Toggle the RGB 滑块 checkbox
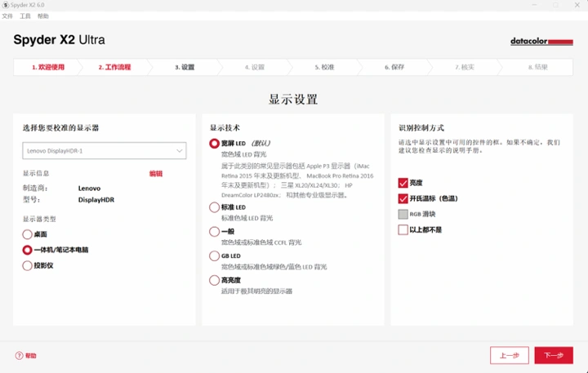Image resolution: width=588 pixels, height=373 pixels. pos(403,214)
